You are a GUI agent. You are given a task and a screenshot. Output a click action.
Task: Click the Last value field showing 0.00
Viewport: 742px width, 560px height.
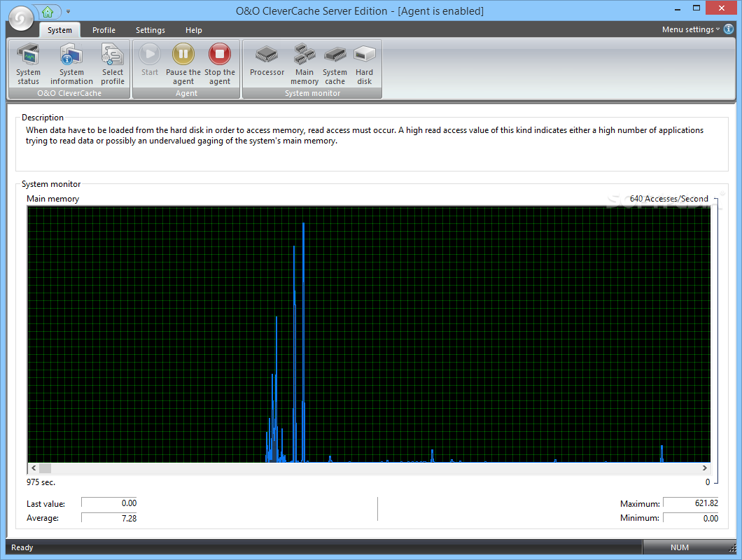(109, 503)
